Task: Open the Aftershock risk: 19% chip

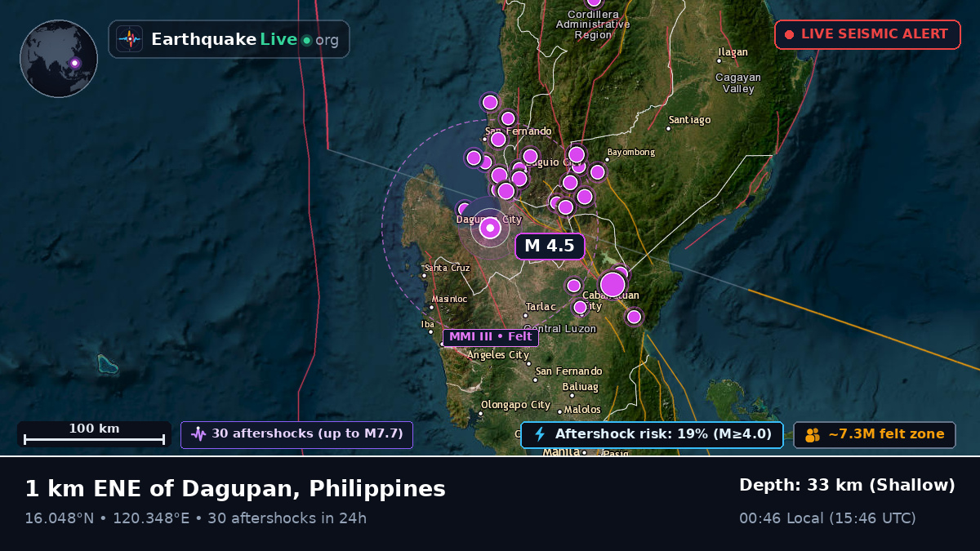Action: click(x=652, y=434)
